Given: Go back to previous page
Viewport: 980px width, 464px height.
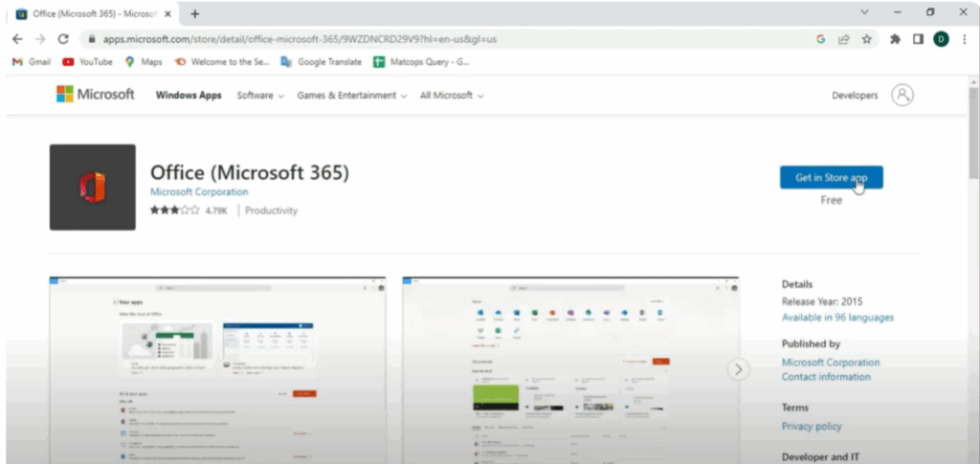Looking at the screenshot, I should pos(17,38).
